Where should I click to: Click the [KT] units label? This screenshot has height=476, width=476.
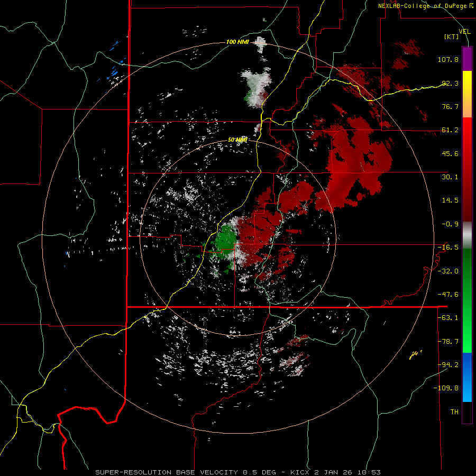[452, 36]
